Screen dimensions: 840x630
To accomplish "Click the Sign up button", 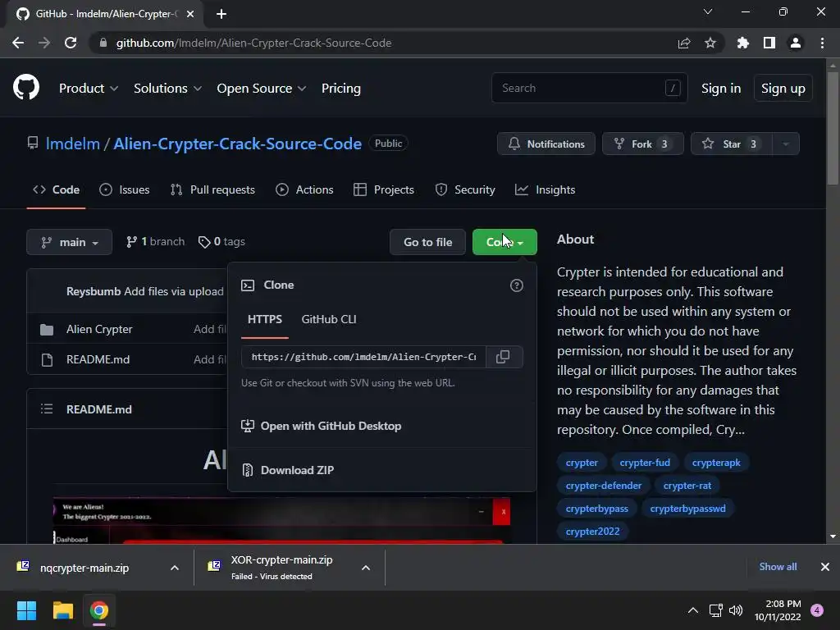I will click(x=783, y=89).
